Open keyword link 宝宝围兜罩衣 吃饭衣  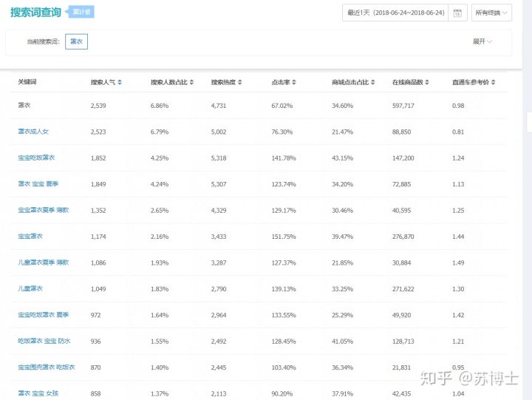point(47,367)
